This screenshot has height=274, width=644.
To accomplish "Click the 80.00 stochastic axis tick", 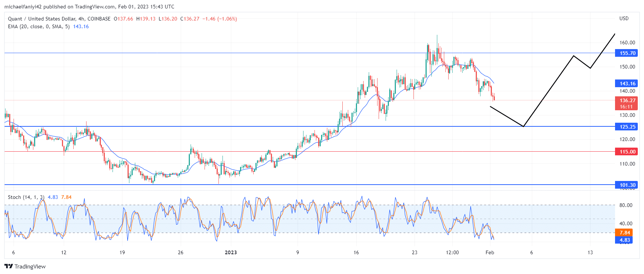I will (626, 205).
